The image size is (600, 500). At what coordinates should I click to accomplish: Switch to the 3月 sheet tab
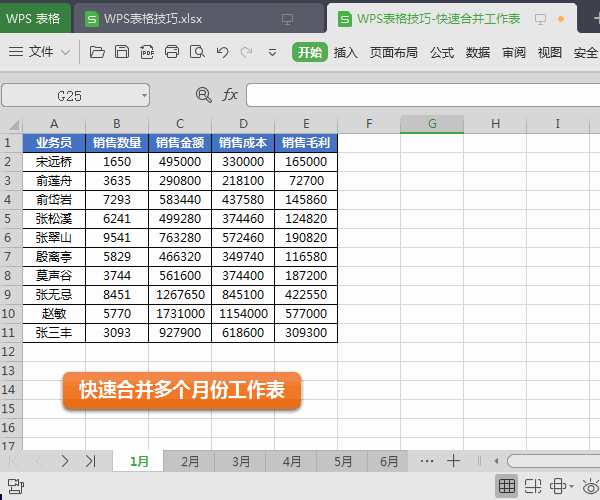pos(241,461)
